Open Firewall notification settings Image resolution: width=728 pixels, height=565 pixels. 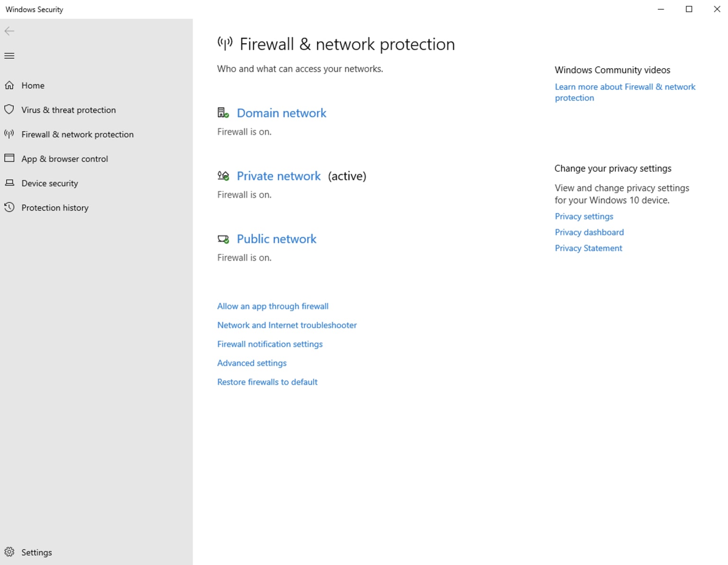270,344
